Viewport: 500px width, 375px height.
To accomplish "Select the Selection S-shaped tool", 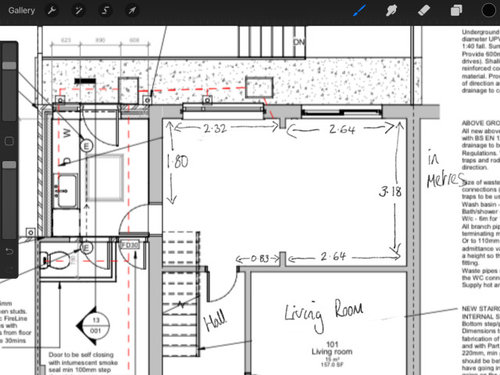I will 105,11.
